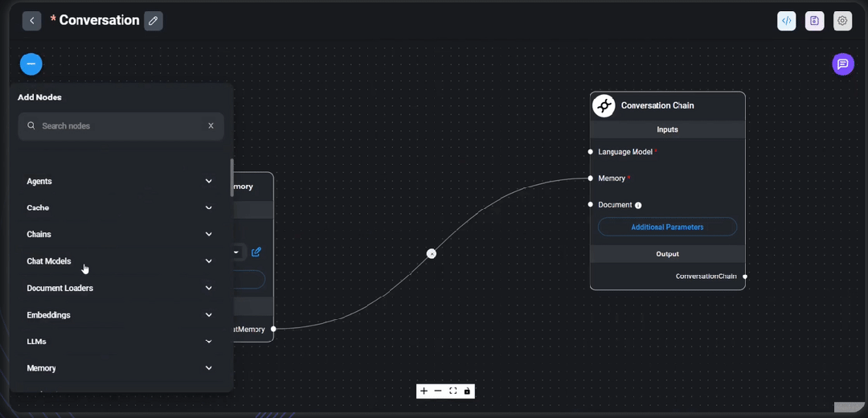Fit view with the frame icon

[452, 391]
